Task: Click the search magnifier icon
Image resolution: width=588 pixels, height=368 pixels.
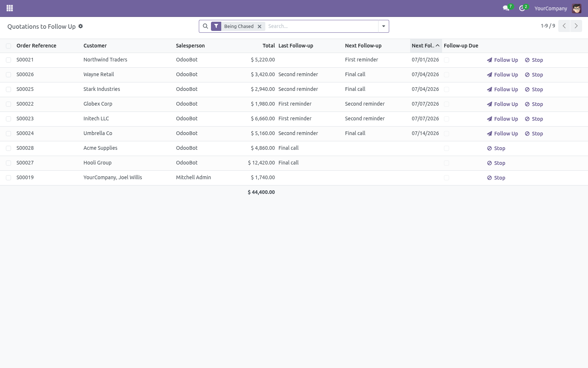Action: pos(205,26)
